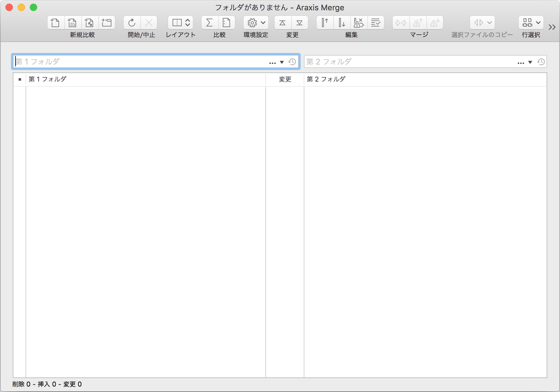Image resolution: width=560 pixels, height=392 pixels.
Task: Open the レイアウト layout selector
Action: [x=180, y=23]
